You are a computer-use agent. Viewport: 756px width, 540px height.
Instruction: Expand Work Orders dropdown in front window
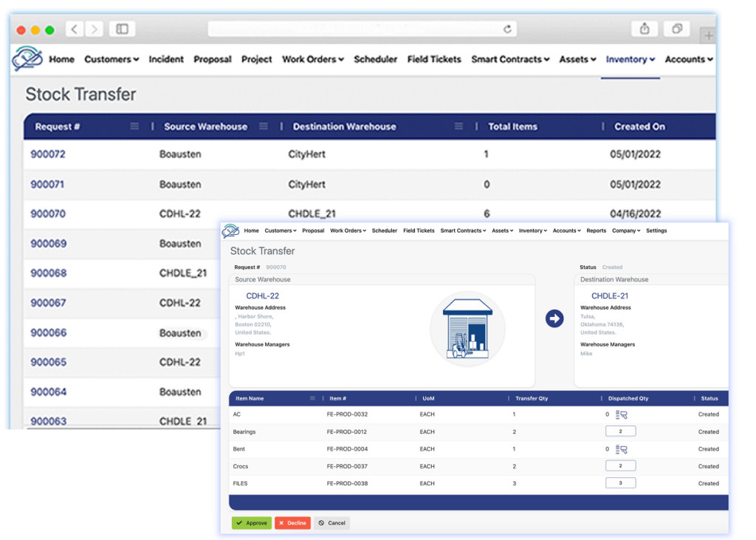click(x=348, y=230)
